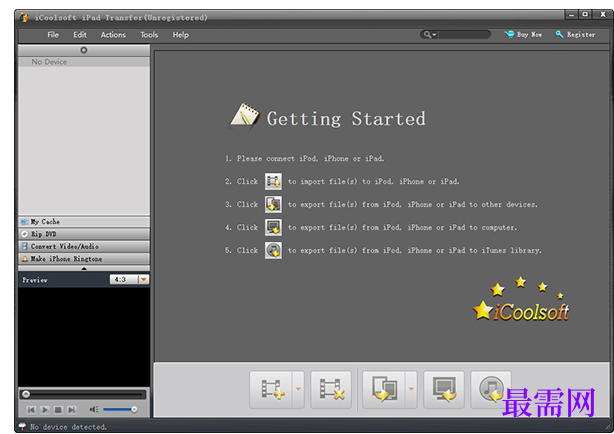Click 'Please connect iPod, iPhone or iPad.' text
This screenshot has width=614, height=434.
[x=311, y=159]
